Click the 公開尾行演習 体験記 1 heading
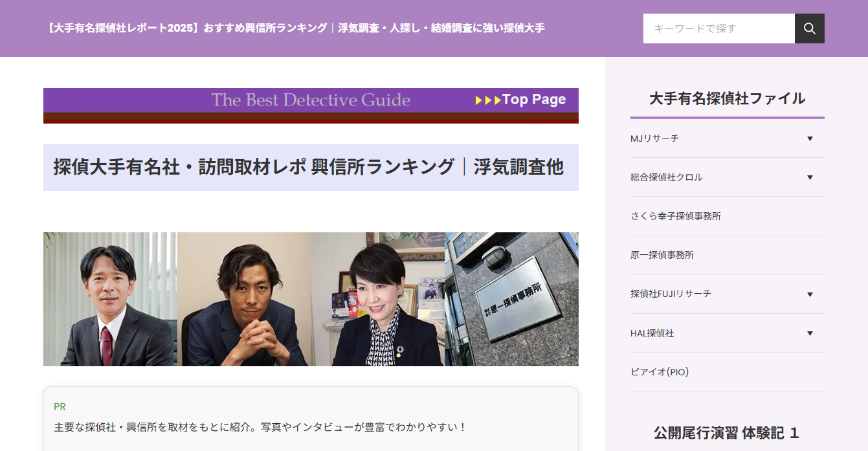The height and width of the screenshot is (451, 868). tap(726, 433)
